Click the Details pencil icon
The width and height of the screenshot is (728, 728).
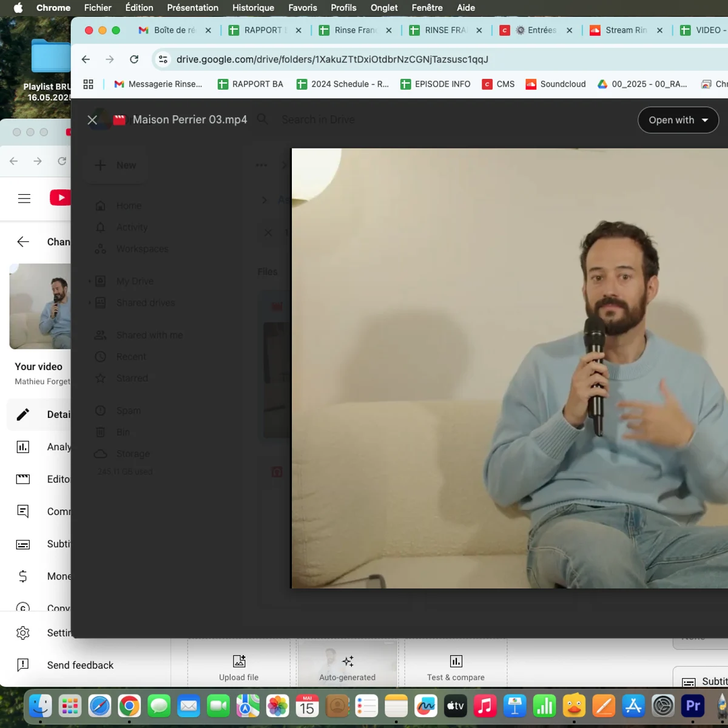coord(23,414)
